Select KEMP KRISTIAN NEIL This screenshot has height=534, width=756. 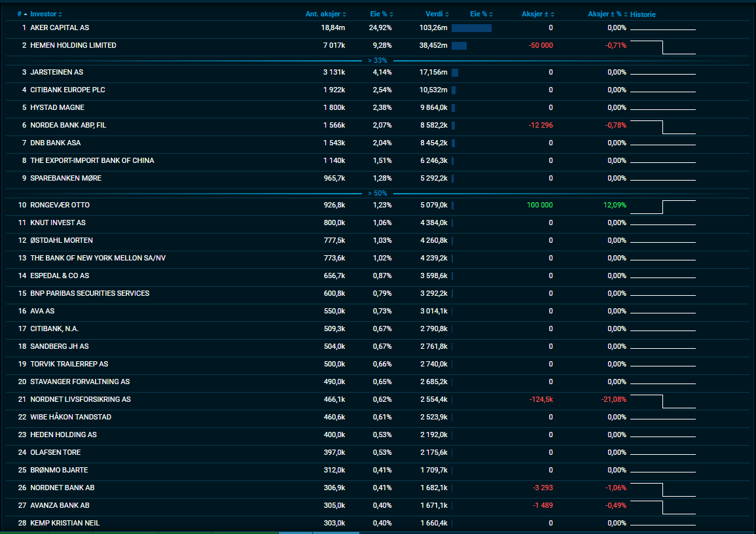tap(65, 524)
